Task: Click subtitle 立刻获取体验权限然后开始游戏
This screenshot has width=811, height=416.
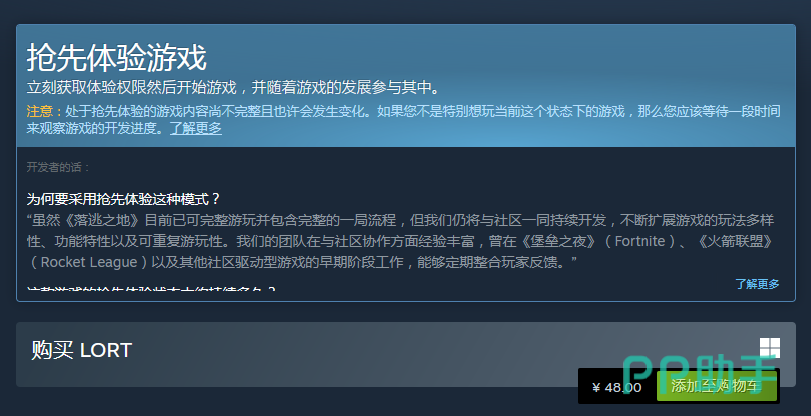Action: coord(131,87)
